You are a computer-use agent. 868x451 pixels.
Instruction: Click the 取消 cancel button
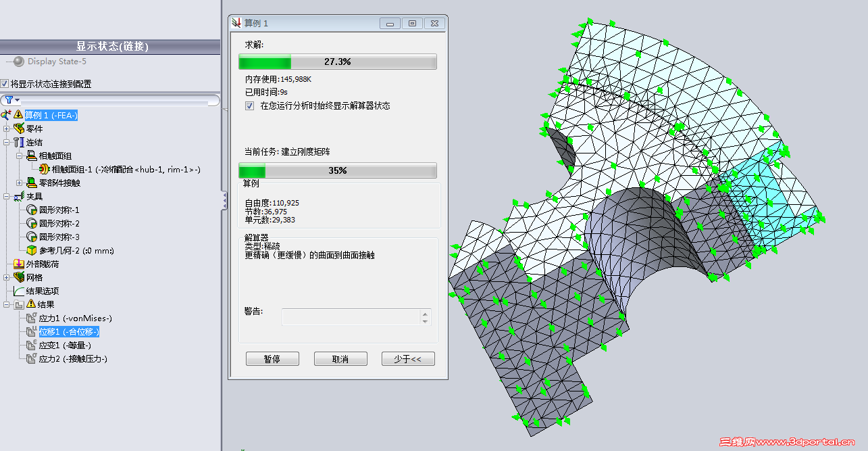340,359
